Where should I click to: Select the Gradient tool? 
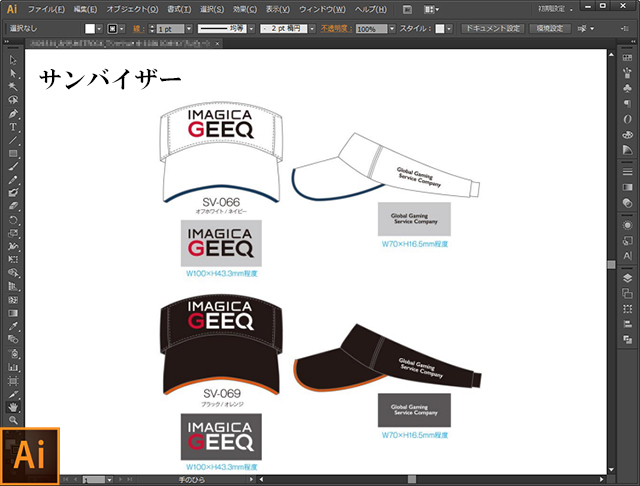click(13, 313)
